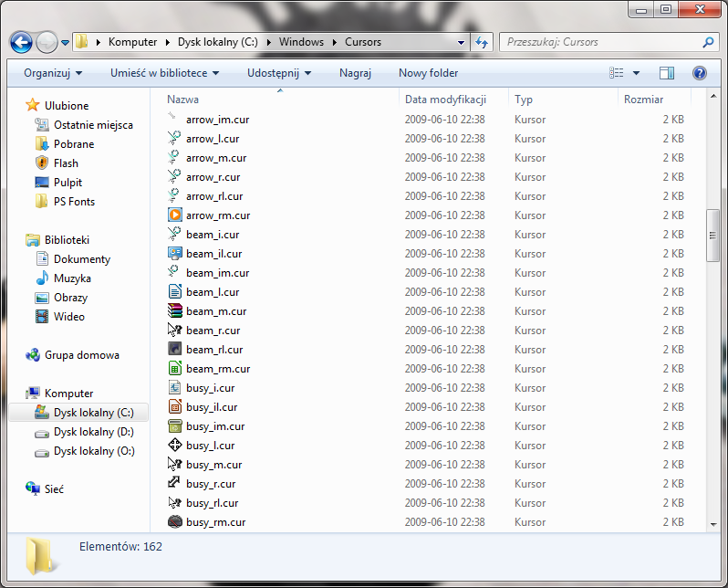Viewport: 728px width, 588px height.
Task: Click the Help question mark icon
Action: pos(699,73)
